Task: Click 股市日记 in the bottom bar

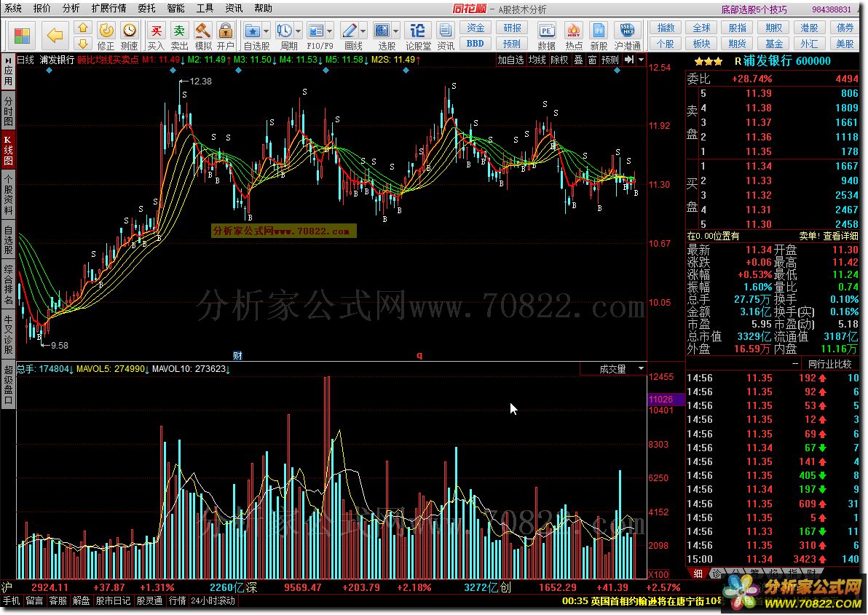Action: (112, 600)
